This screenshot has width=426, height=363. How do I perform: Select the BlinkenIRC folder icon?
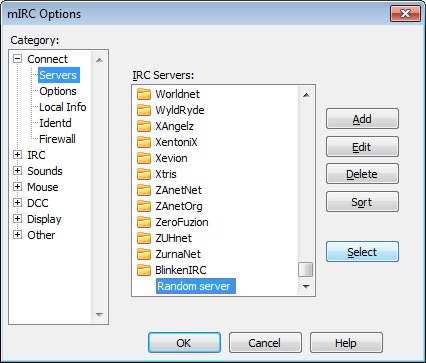[144, 270]
